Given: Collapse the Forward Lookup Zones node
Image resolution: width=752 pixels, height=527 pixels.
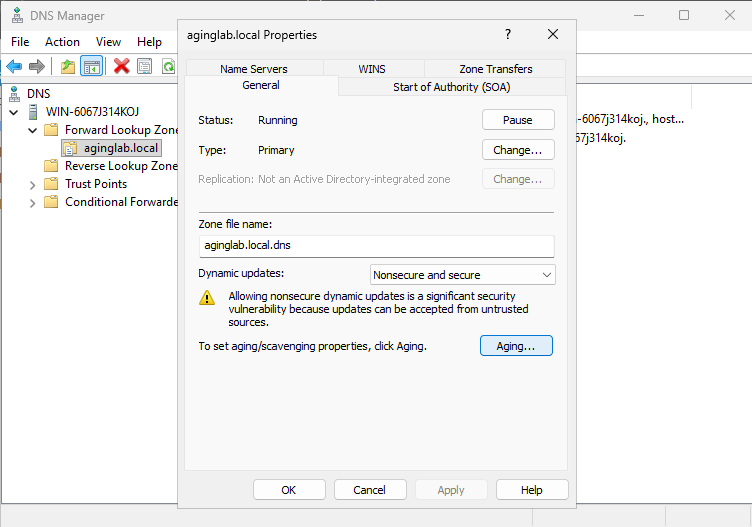Looking at the screenshot, I should click(x=33, y=130).
